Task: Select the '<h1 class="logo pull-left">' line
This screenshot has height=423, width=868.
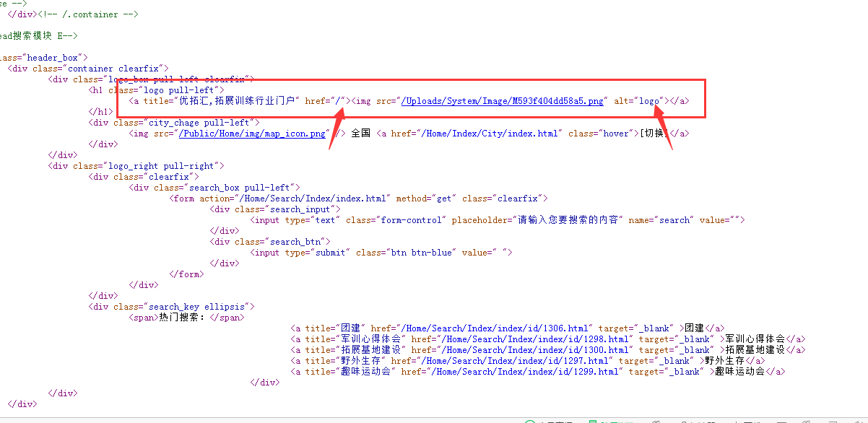Action: pos(157,90)
